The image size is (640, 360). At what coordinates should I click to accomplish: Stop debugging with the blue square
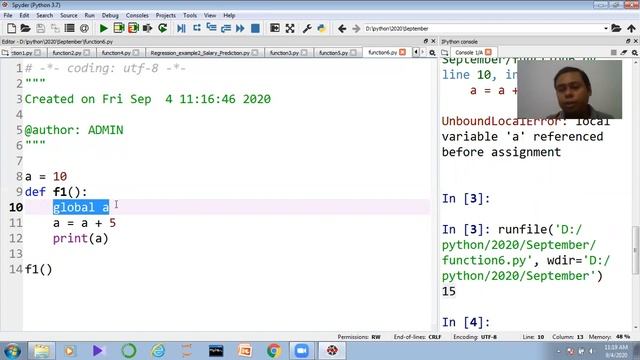pos(255,28)
